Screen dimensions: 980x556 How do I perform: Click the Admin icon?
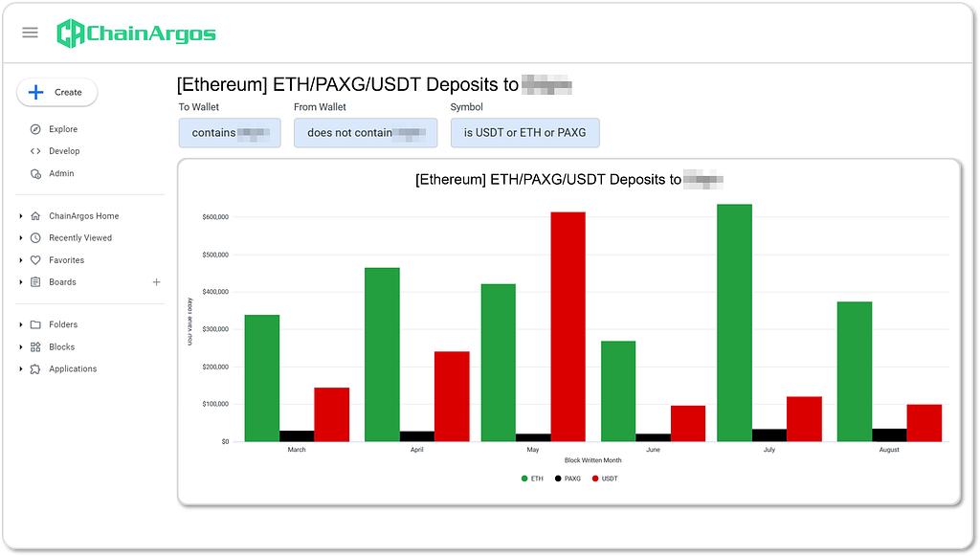click(x=35, y=173)
